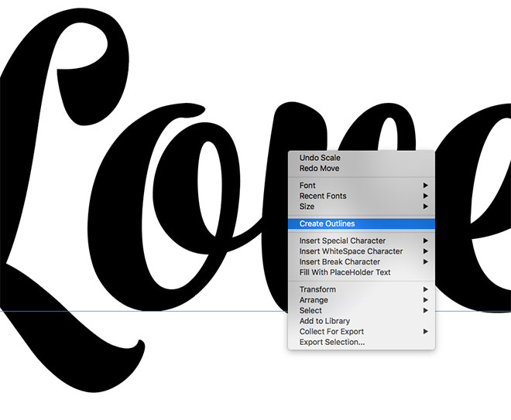
Task: Open the Arrange submenu
Action: pyautogui.click(x=314, y=300)
